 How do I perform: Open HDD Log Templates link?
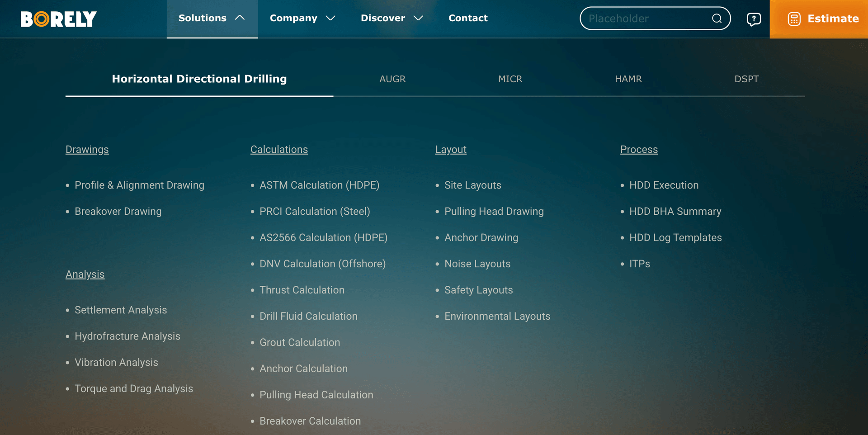pos(675,238)
